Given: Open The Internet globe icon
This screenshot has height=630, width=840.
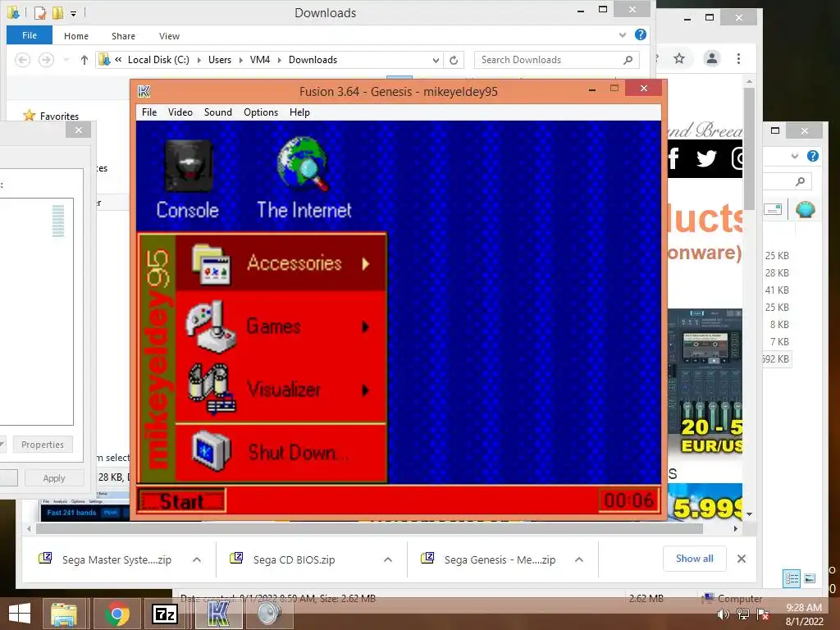Looking at the screenshot, I should tap(304, 178).
